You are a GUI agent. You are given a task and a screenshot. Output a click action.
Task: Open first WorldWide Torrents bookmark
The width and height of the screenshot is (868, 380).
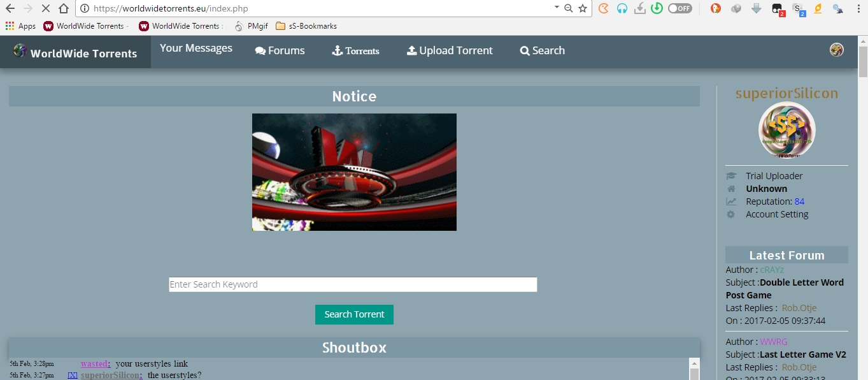click(86, 26)
